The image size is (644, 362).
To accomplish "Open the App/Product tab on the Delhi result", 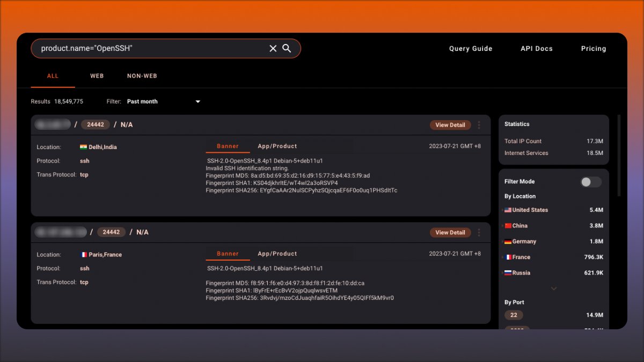I will 277,145.
